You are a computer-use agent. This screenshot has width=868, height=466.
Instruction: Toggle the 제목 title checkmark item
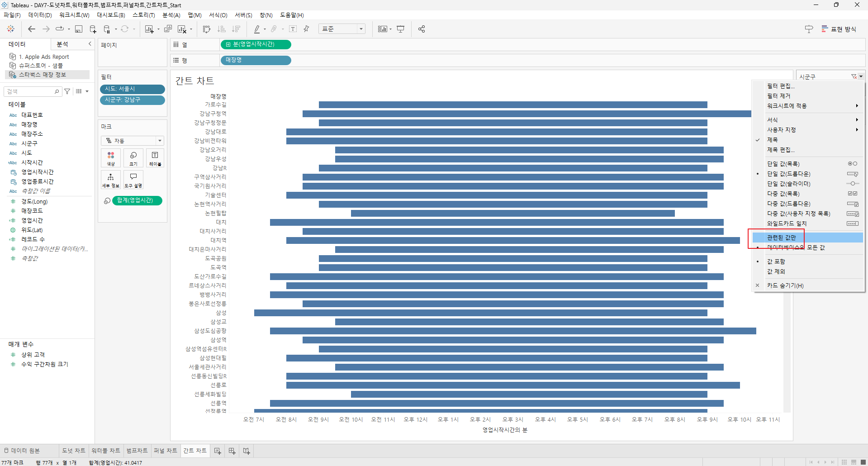point(808,140)
